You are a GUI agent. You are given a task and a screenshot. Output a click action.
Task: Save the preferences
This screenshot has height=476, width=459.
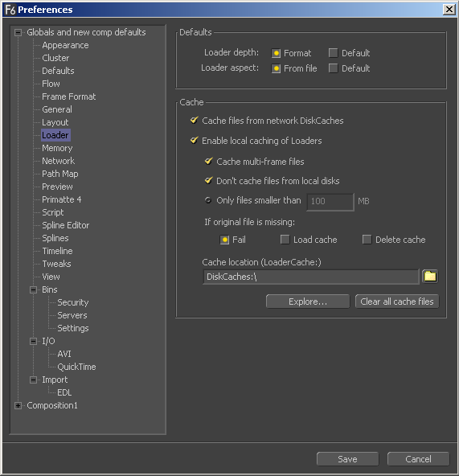(347, 458)
